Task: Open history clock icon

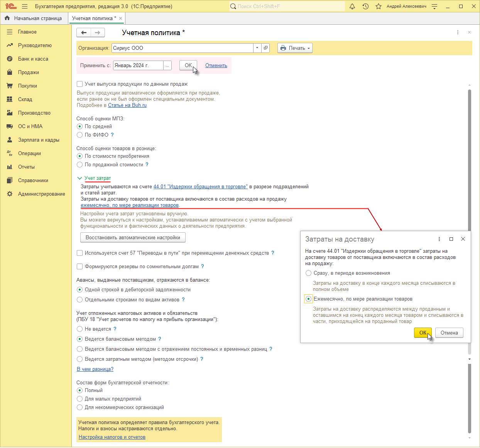Action: tap(365, 6)
